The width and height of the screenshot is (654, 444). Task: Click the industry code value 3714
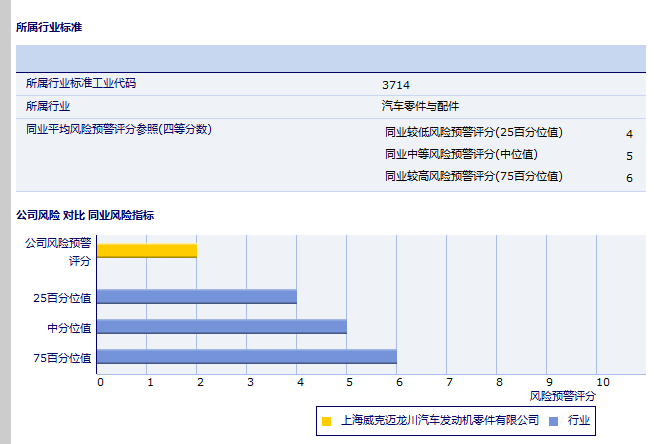click(395, 85)
